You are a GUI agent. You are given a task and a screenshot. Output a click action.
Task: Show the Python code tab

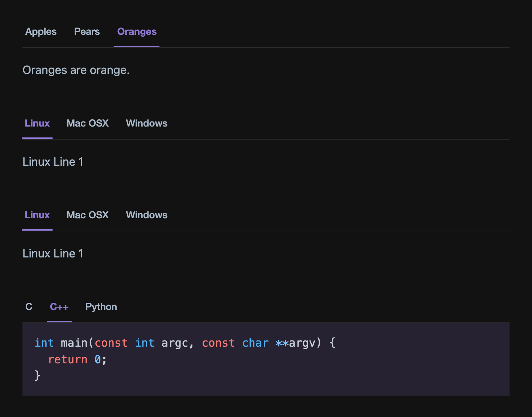point(101,307)
